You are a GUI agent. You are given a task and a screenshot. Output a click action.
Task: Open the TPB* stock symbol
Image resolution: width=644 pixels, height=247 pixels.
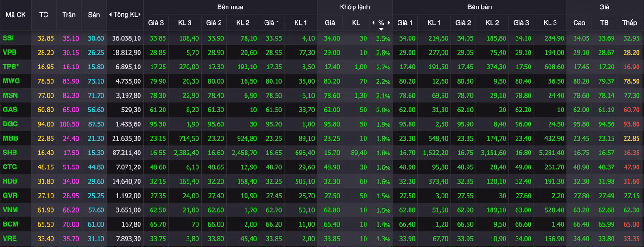click(x=11, y=67)
